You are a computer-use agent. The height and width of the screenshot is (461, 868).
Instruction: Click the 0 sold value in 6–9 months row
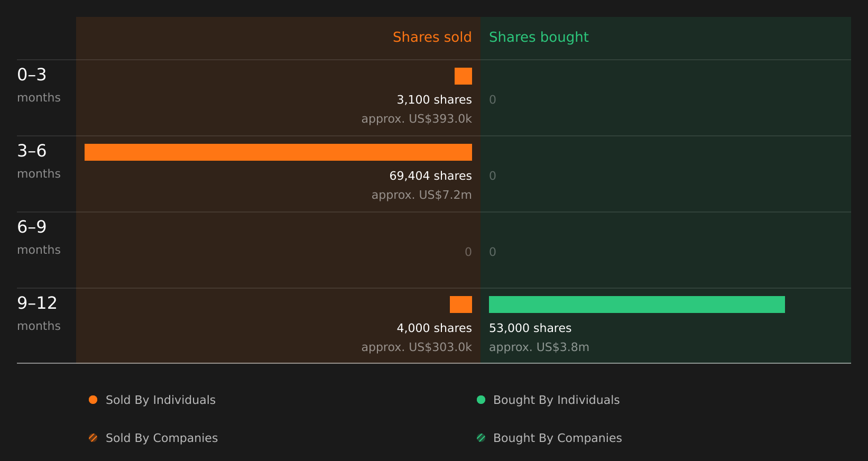(468, 252)
